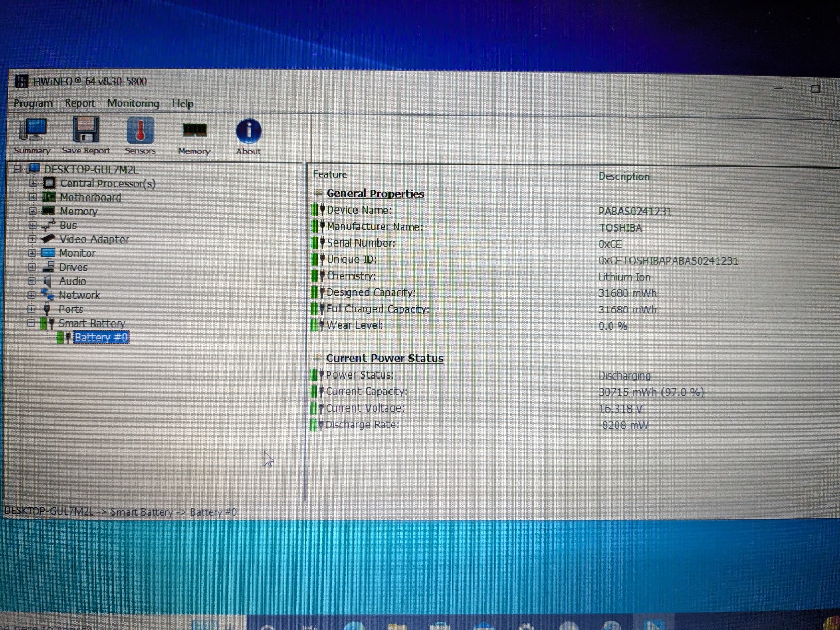Select the Full Charged Capacity row label
Screen dimensions: 840x630
click(x=378, y=309)
